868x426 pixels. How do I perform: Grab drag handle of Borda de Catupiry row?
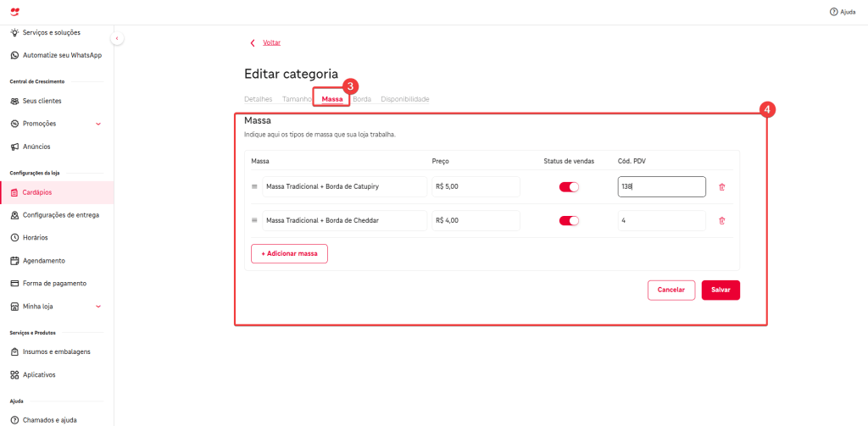(254, 187)
